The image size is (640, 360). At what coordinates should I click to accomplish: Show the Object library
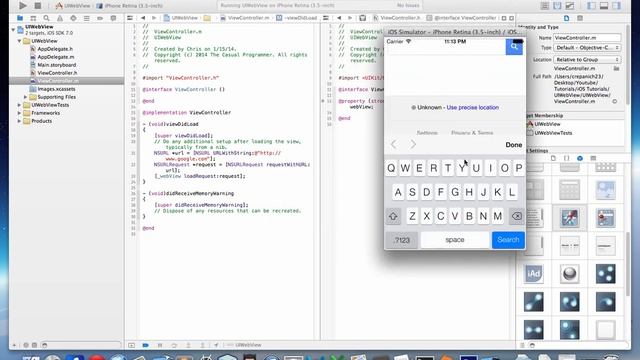tap(580, 158)
